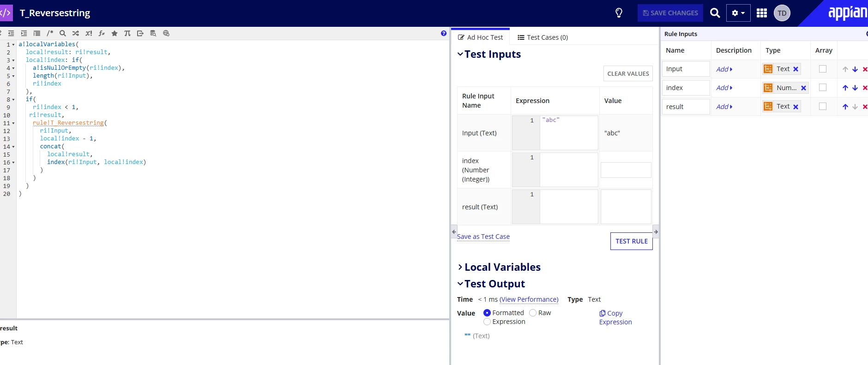Open the apps grid navigation icon

click(762, 13)
